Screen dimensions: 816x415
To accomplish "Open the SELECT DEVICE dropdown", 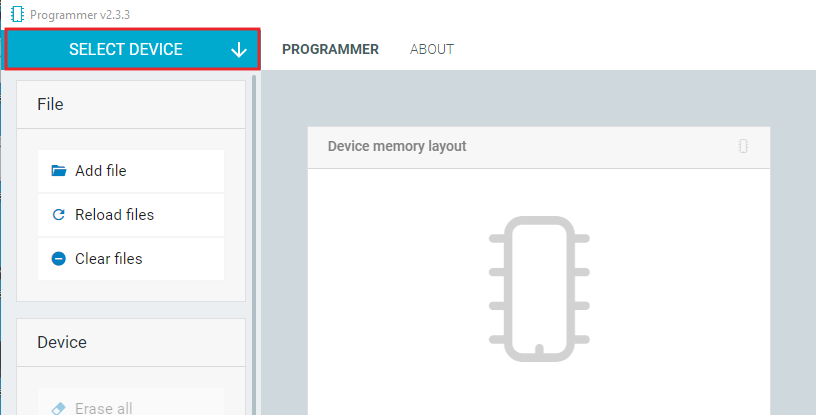I will (x=133, y=49).
